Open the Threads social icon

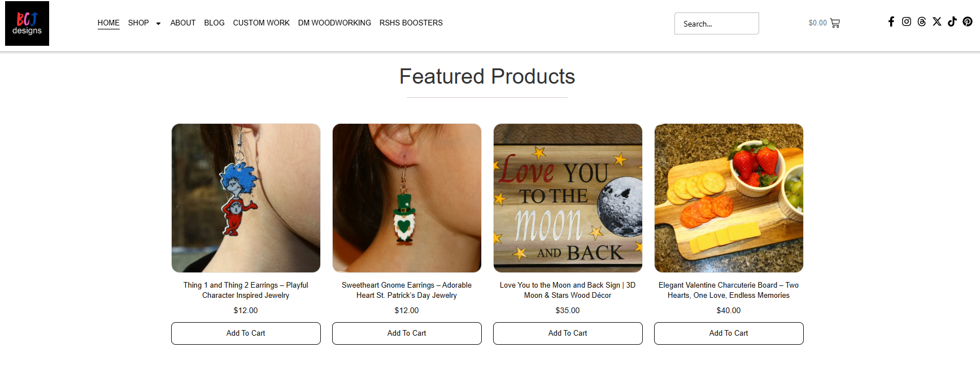coord(922,21)
